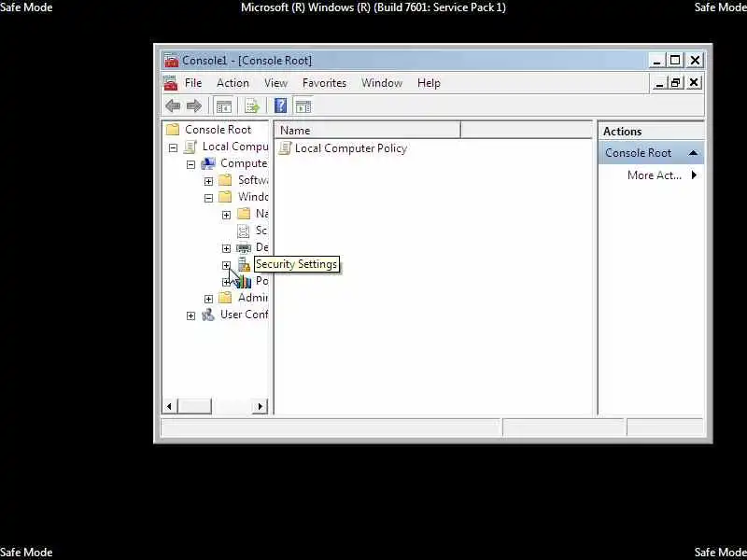Click the Local Computer Policy tree scroll icon
Screen dimensions: 747x560
point(190,147)
